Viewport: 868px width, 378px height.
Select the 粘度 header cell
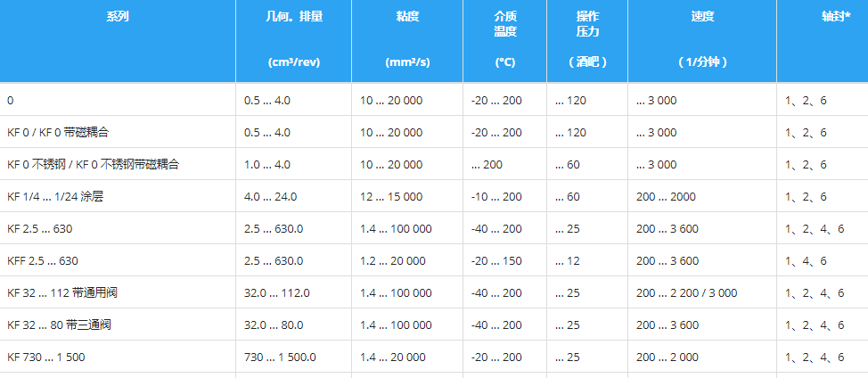407,18
